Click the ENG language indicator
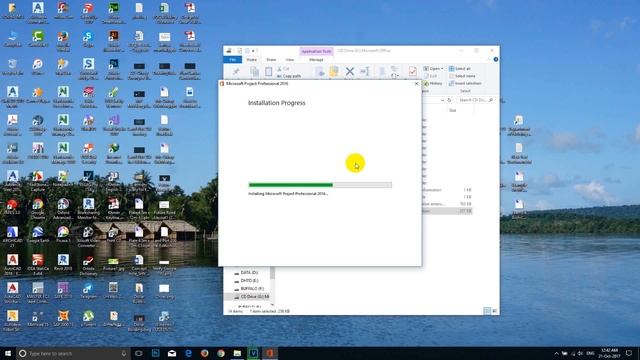 (x=590, y=353)
